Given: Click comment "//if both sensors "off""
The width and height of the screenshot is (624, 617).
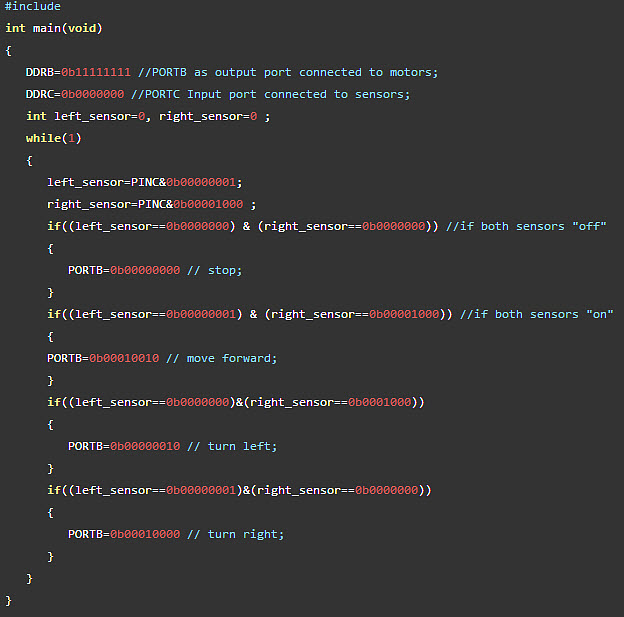Looking at the screenshot, I should point(526,226).
